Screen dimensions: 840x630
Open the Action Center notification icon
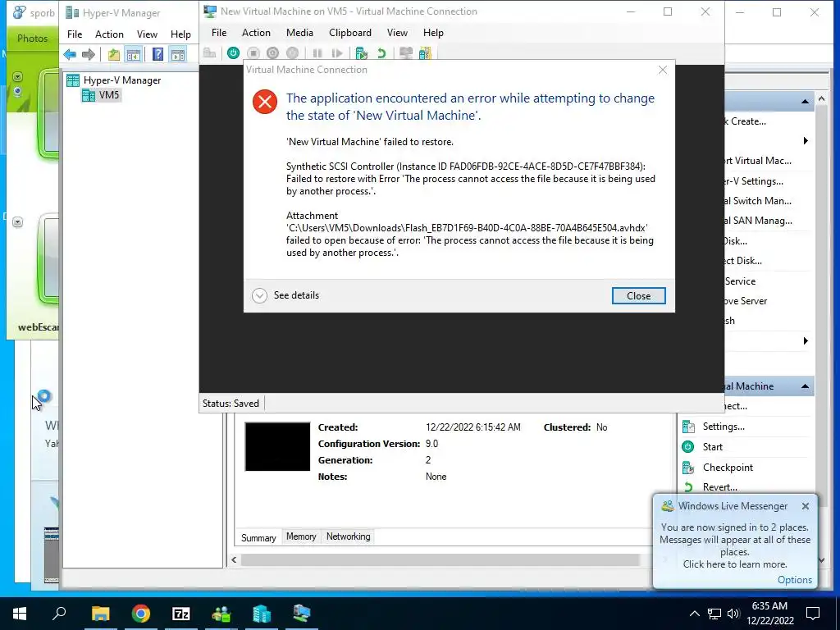point(813,614)
